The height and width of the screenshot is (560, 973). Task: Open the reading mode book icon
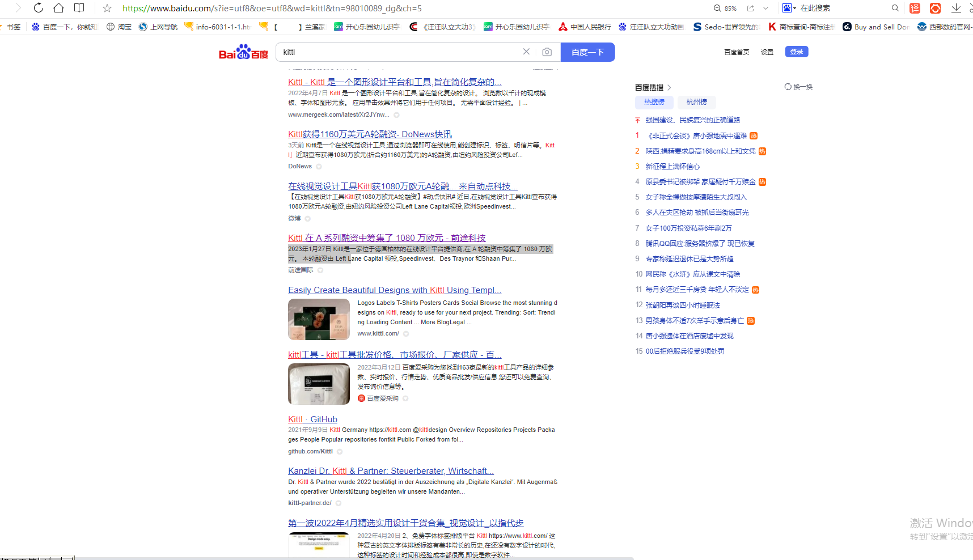coord(79,8)
